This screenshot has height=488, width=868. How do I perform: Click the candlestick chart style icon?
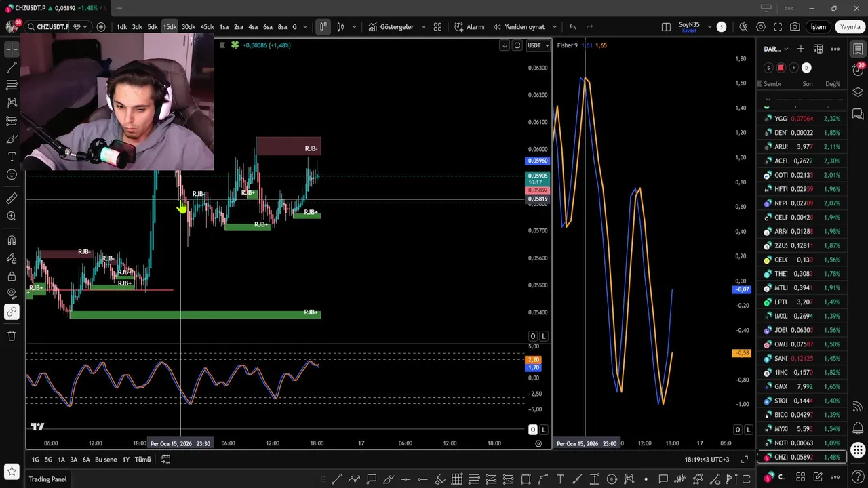click(340, 27)
